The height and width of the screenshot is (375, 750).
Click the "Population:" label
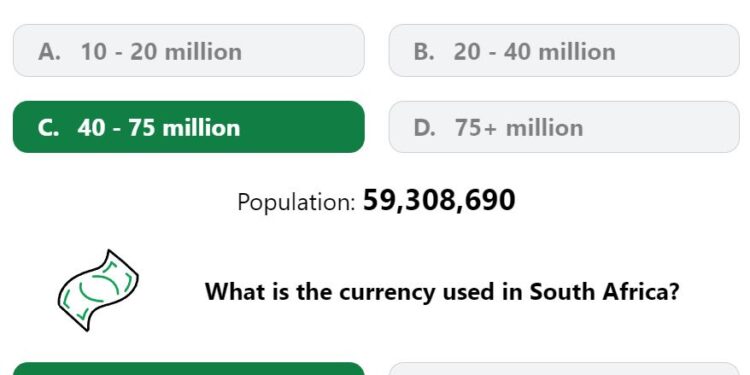point(296,202)
